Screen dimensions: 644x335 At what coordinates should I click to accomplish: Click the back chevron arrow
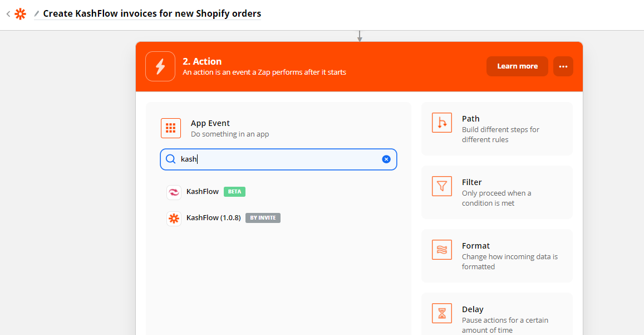(8, 14)
